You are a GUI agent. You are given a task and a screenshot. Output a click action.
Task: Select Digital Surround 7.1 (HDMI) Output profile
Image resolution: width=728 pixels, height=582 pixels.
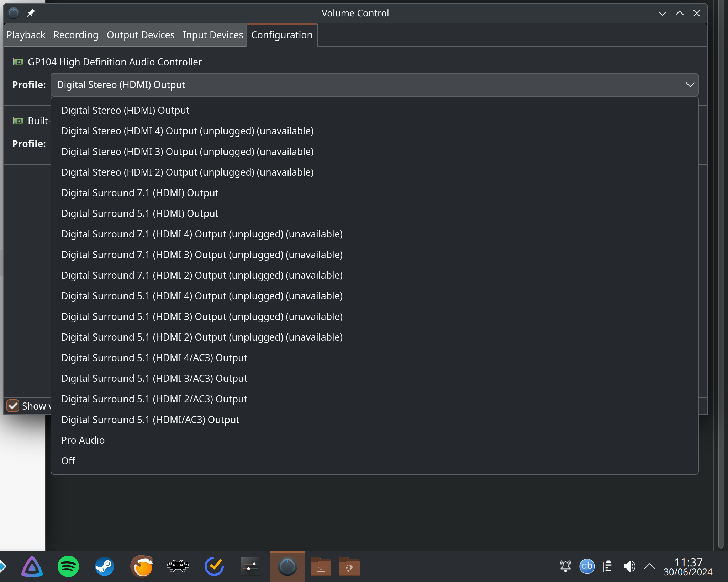pos(140,193)
